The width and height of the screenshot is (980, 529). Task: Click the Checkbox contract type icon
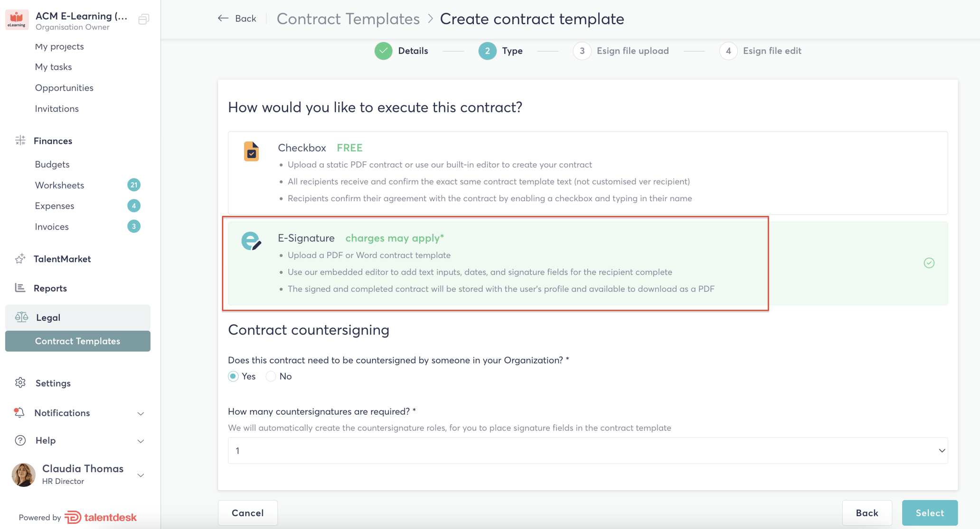tap(251, 152)
